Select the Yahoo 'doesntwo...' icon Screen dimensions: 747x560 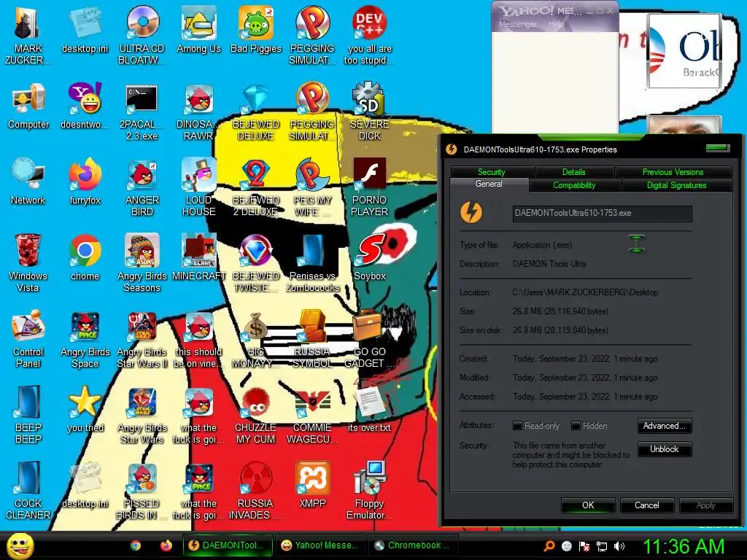click(85, 106)
